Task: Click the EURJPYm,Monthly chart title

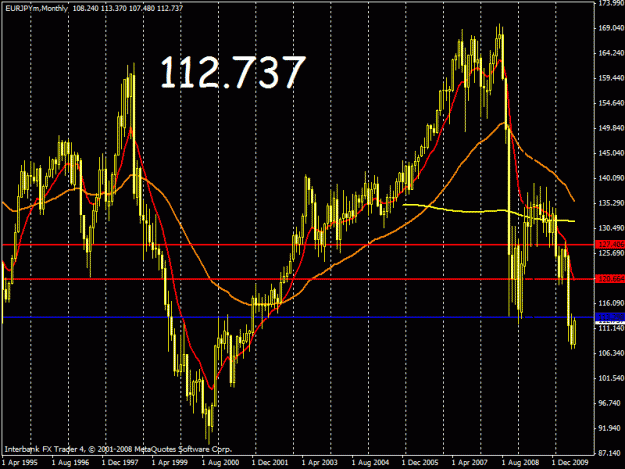Action: pyautogui.click(x=36, y=8)
